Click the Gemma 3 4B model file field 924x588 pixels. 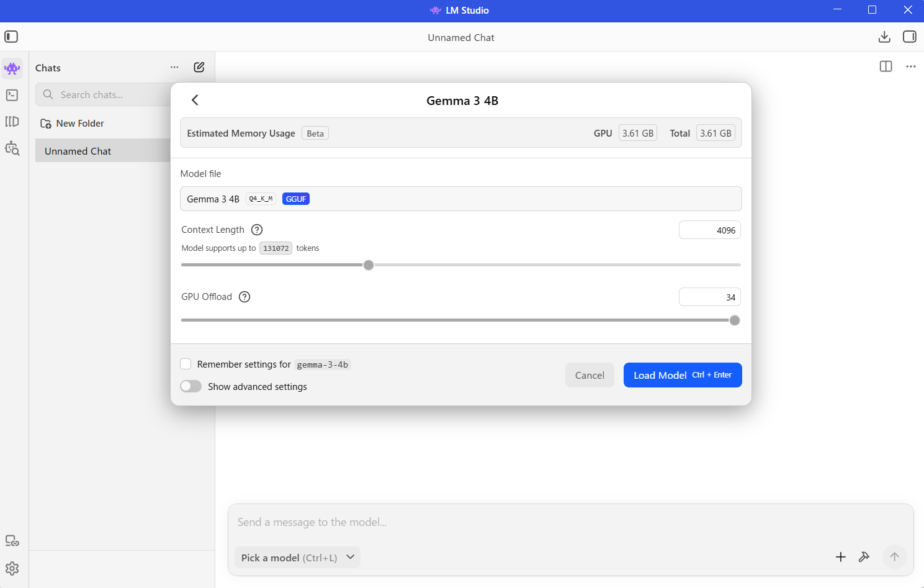461,199
